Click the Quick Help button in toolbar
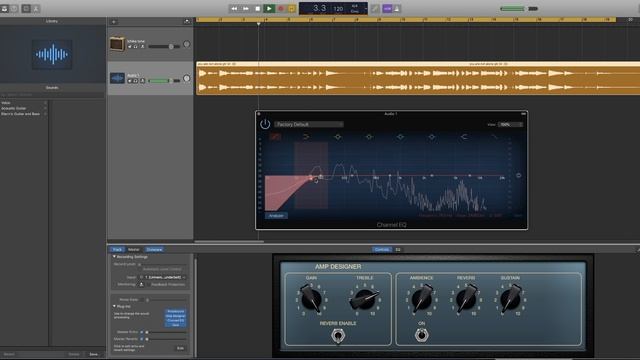Viewport: 640px width, 360px height. (14, 9)
